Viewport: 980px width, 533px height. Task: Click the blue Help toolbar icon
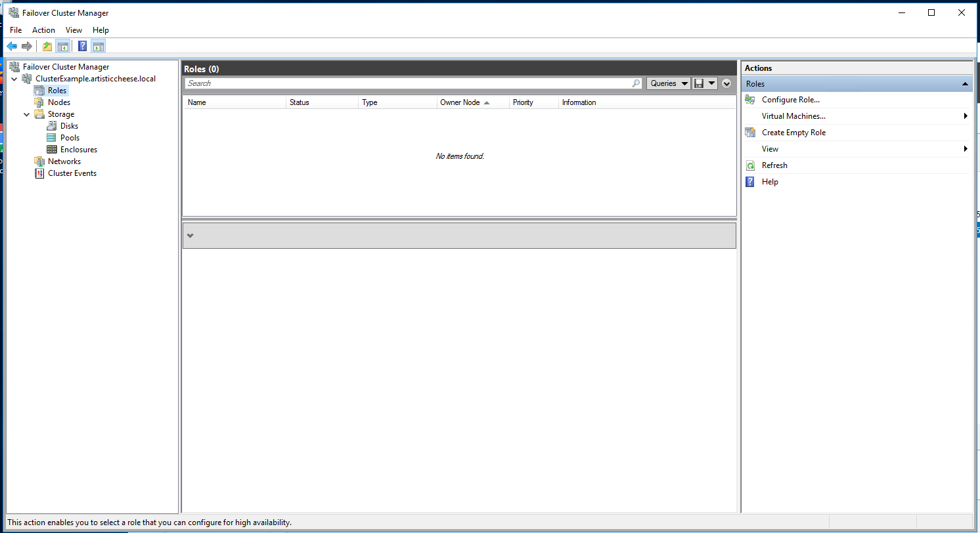point(82,46)
